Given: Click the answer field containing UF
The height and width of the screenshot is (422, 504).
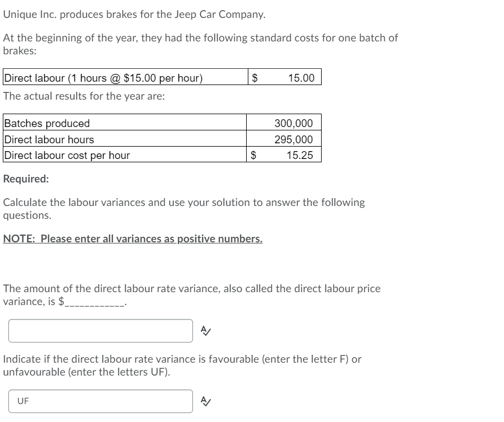Looking at the screenshot, I should click(x=101, y=401).
